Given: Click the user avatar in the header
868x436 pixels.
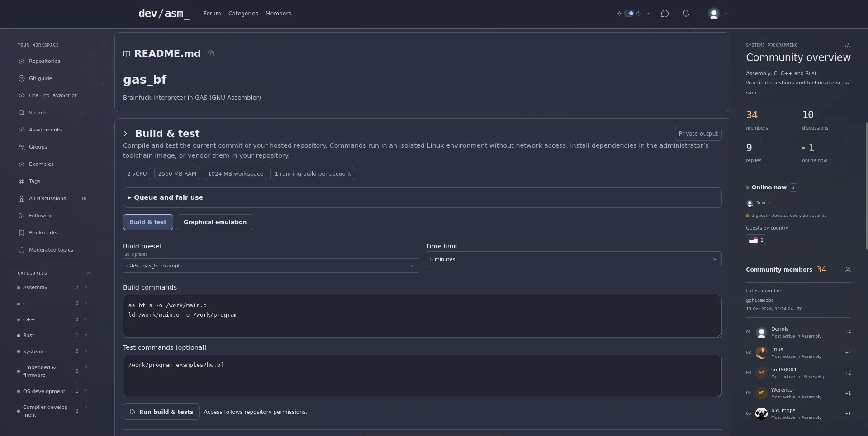Looking at the screenshot, I should [x=714, y=14].
